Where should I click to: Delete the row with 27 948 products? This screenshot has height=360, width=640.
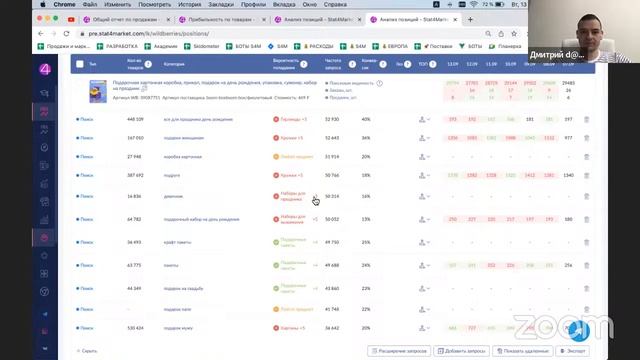coord(587,157)
